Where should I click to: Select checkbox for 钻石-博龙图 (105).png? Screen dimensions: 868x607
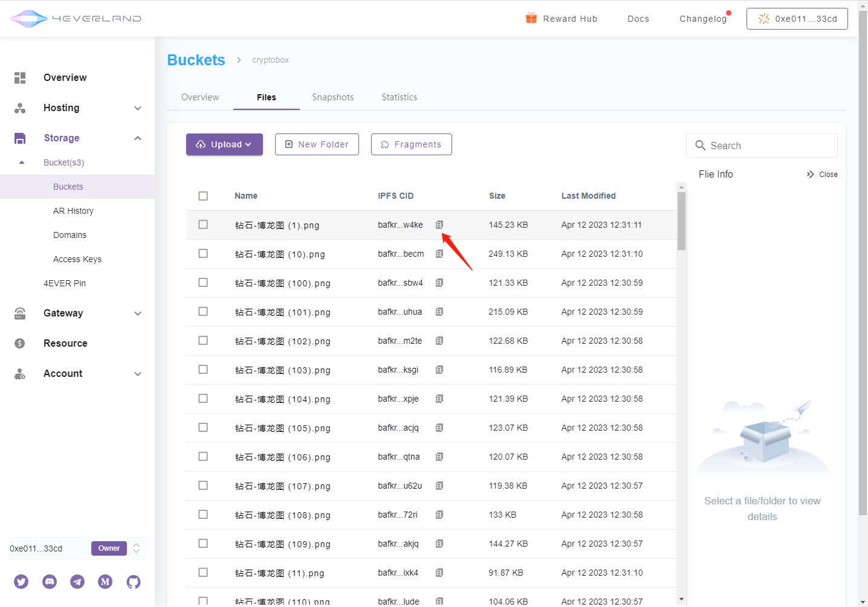[203, 428]
